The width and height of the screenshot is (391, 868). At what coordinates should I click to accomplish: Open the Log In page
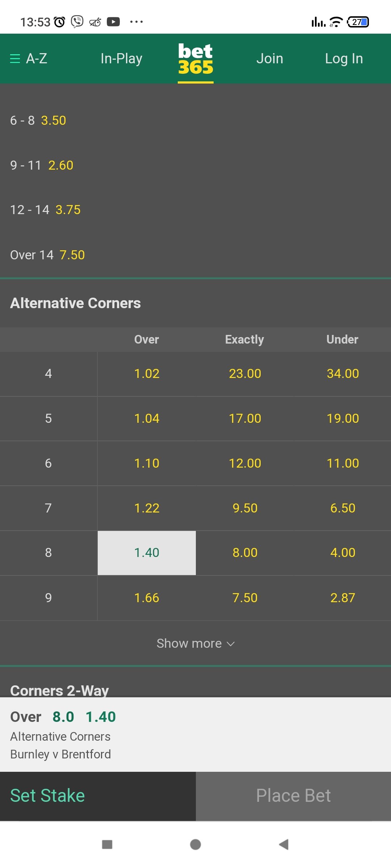(344, 59)
